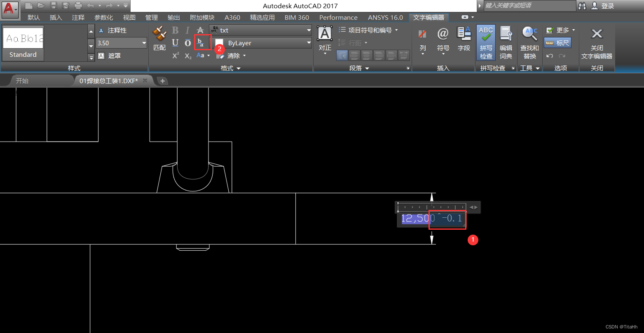Click the Save As quick-access icon

[66, 6]
